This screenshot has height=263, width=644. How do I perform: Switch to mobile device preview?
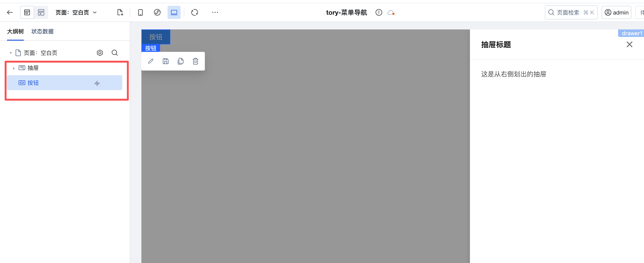coord(140,12)
